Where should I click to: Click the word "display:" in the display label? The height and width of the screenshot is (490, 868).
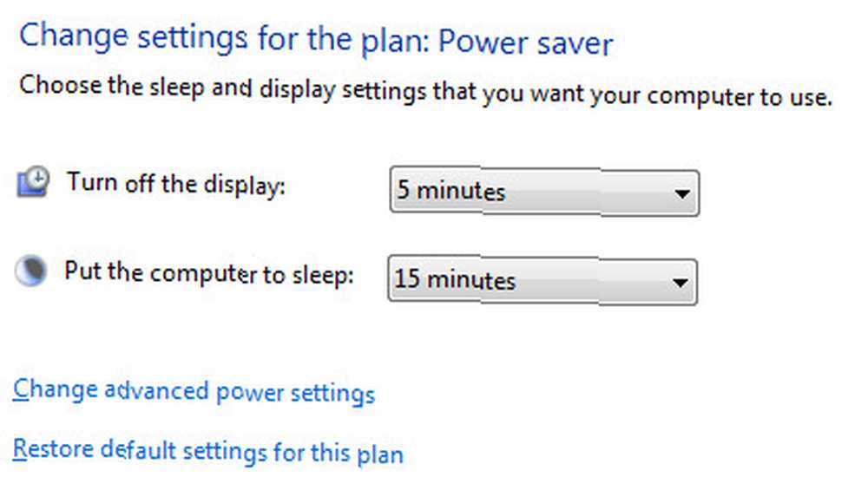(244, 186)
